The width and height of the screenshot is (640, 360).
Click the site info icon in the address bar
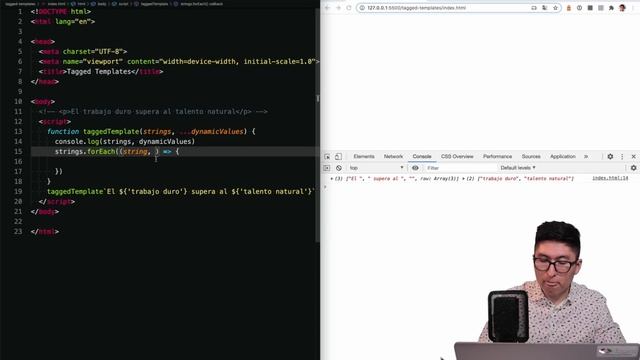[362, 8]
